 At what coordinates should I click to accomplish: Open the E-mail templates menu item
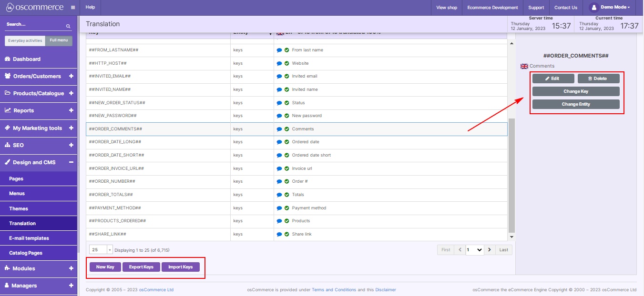coord(29,238)
